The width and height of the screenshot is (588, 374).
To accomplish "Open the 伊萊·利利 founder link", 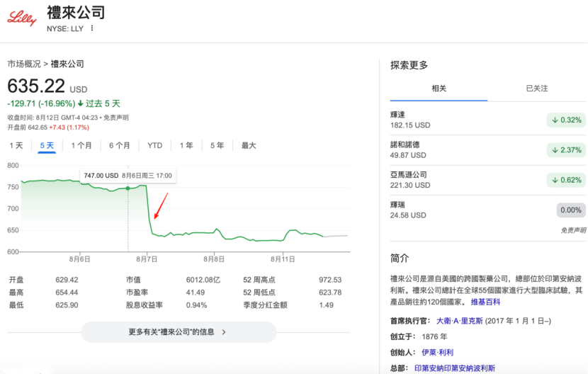I will [438, 353].
